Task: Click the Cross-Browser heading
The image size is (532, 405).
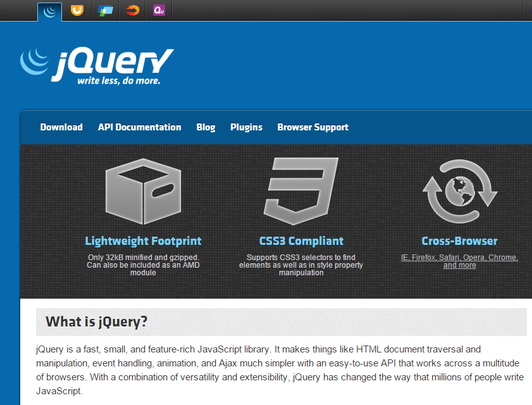Action: tap(459, 241)
